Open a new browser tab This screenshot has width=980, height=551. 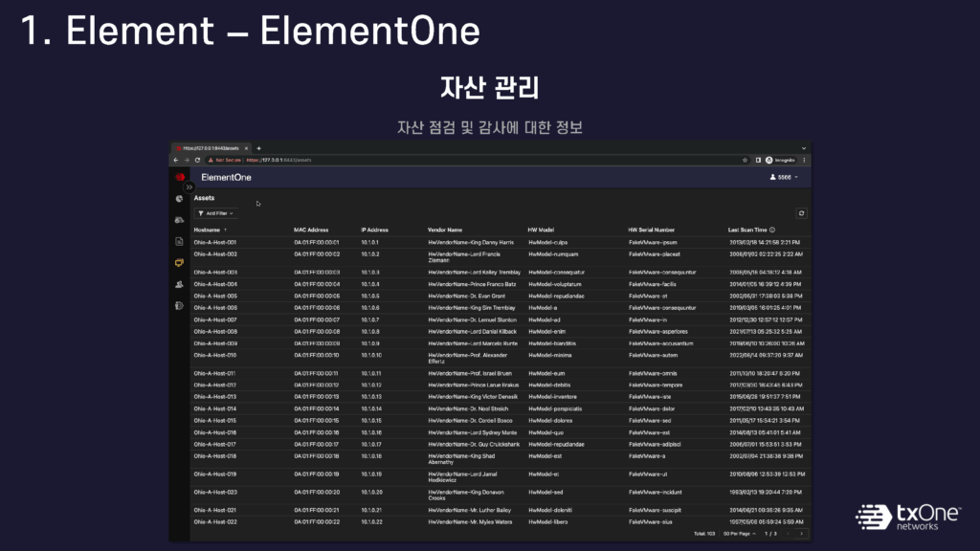click(258, 148)
